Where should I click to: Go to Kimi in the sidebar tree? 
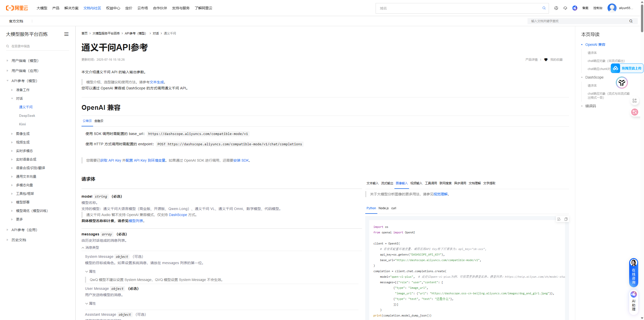22,124
